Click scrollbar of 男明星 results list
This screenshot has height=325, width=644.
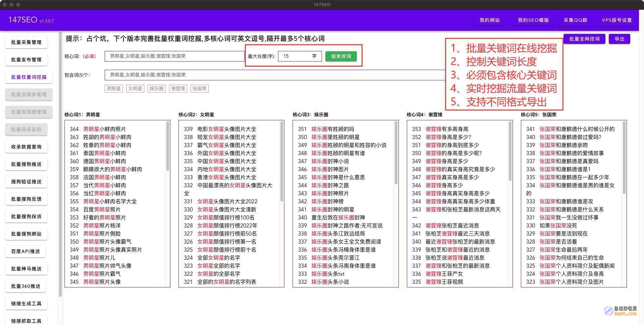[168, 146]
